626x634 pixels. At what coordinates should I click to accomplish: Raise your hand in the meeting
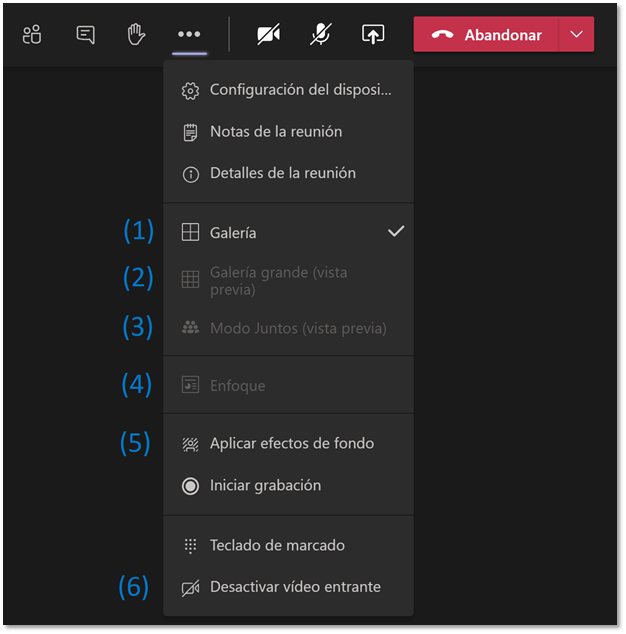click(136, 34)
